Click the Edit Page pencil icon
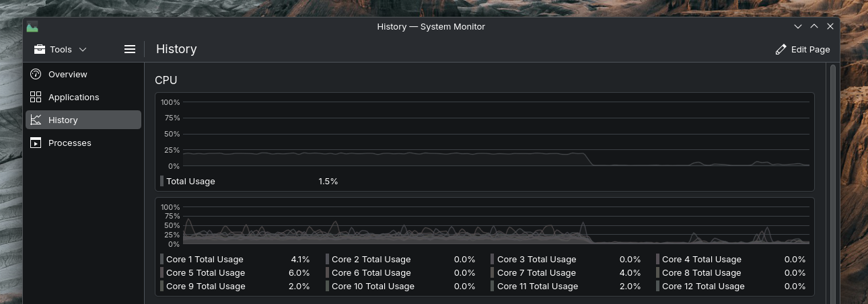868x304 pixels. coord(781,50)
